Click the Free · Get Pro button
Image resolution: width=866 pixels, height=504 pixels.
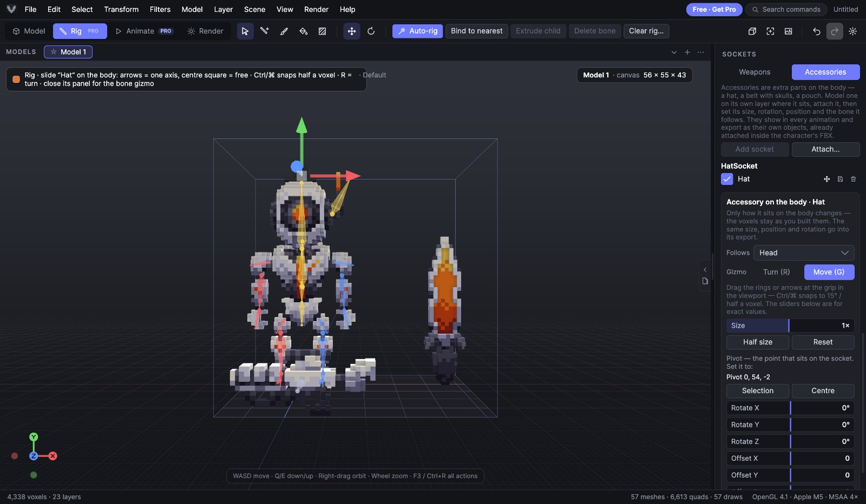[x=714, y=9]
